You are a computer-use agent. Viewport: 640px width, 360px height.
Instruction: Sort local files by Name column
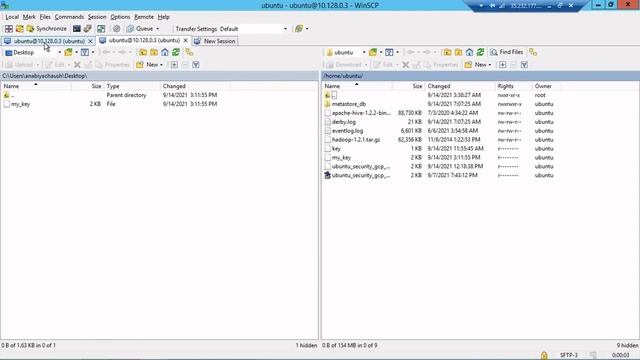36,86
